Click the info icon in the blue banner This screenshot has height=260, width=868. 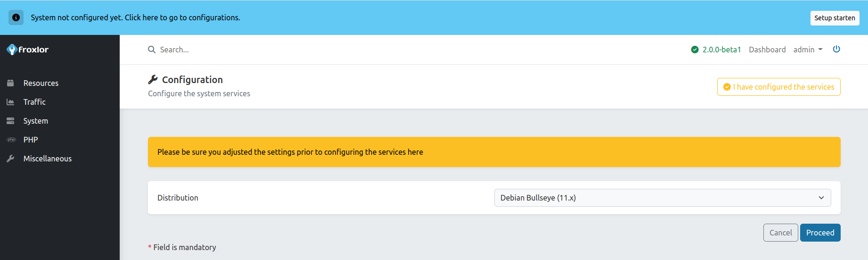(x=16, y=17)
